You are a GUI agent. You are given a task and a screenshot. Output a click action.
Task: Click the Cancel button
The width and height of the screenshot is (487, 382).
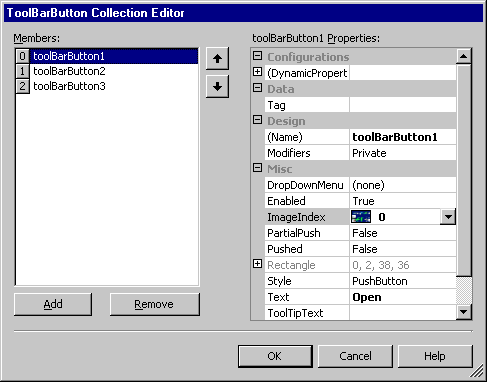355,356
